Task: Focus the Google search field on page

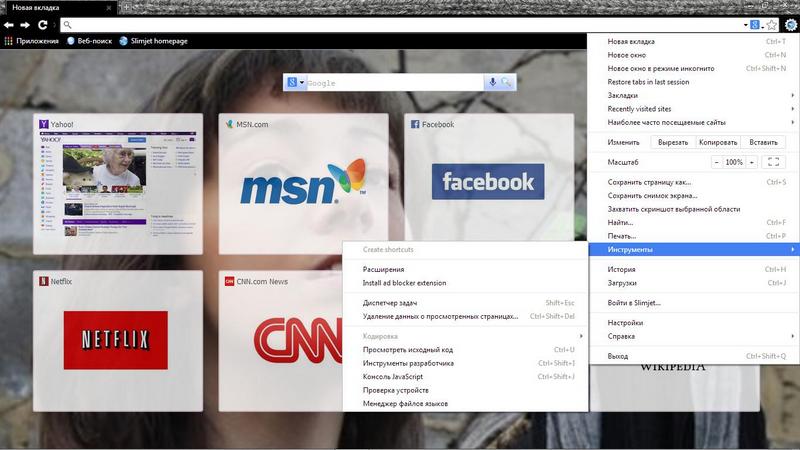Action: (394, 83)
